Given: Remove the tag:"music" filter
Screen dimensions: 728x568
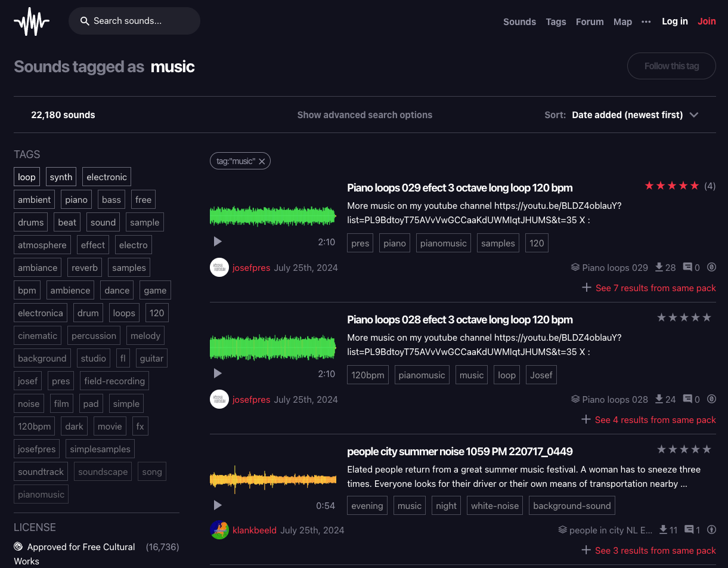Looking at the screenshot, I should [262, 161].
